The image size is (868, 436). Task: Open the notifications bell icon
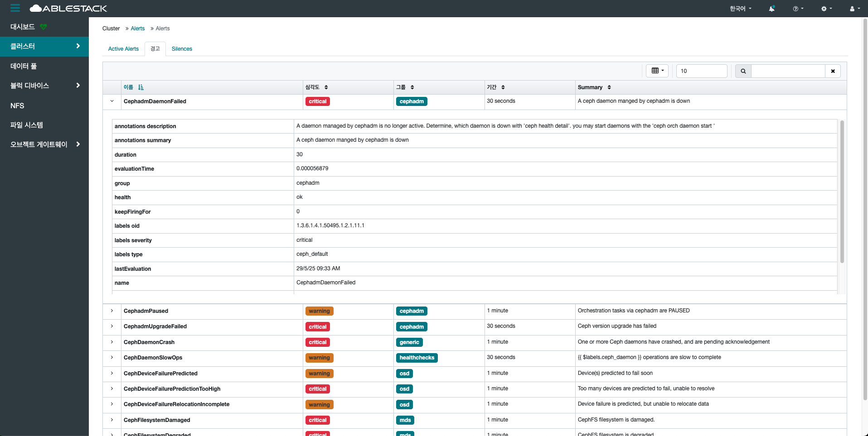(x=771, y=9)
